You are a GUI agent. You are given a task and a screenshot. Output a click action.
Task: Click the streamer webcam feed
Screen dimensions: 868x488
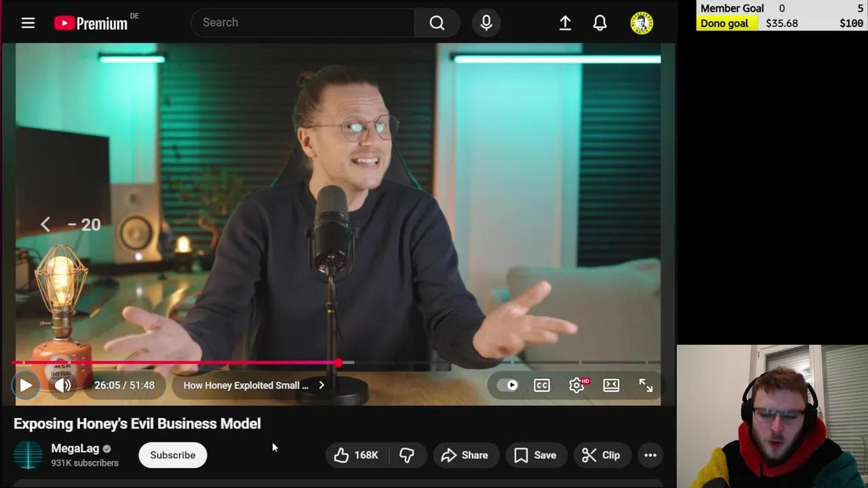pyautogui.click(x=772, y=416)
